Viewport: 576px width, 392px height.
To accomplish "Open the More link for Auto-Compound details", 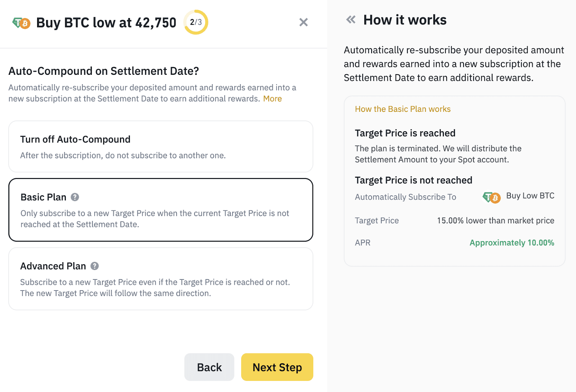I will (273, 99).
